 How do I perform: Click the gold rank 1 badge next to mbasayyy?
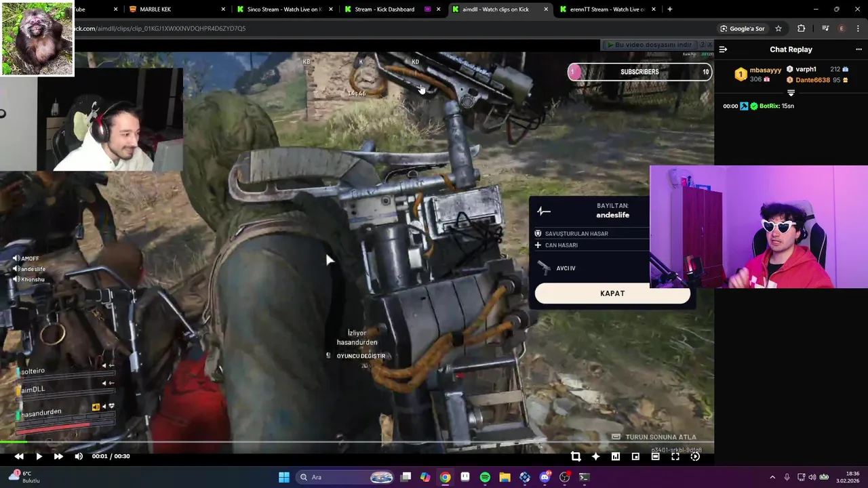(x=741, y=75)
